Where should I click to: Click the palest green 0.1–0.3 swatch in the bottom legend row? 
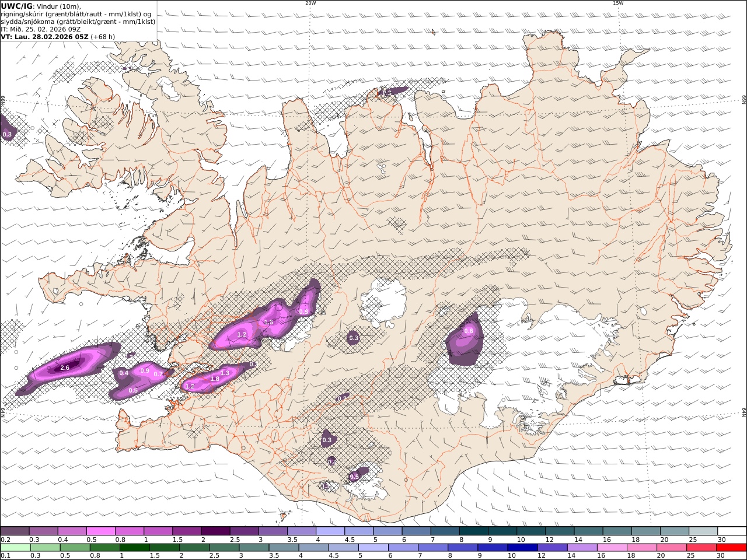click(15, 548)
